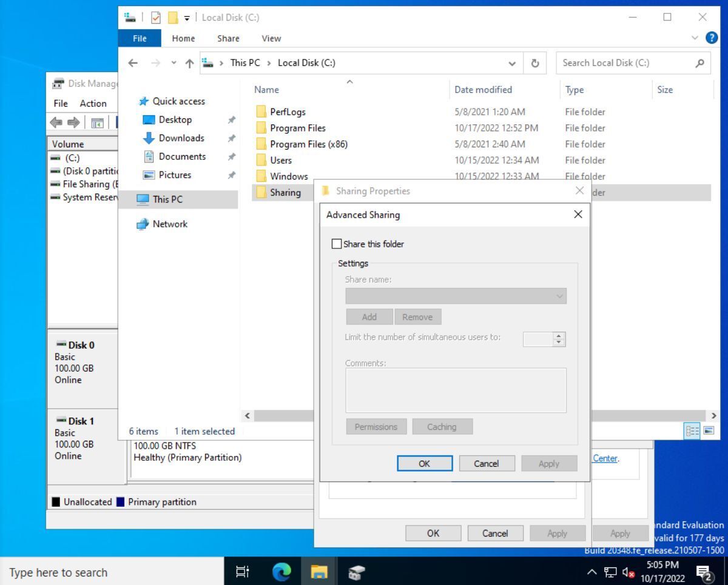Screen dimensions: 728x585
Task: Open the File ribbon tab
Action: click(140, 38)
